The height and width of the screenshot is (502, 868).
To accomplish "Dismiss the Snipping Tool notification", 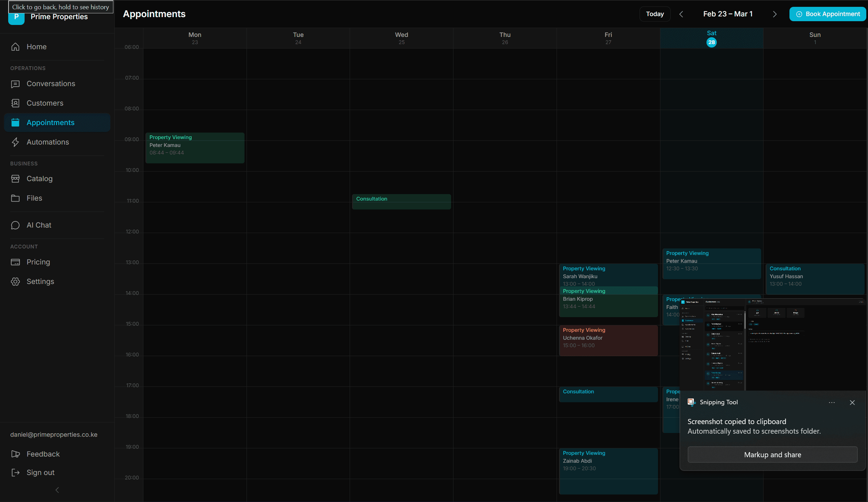I will pyautogui.click(x=853, y=402).
